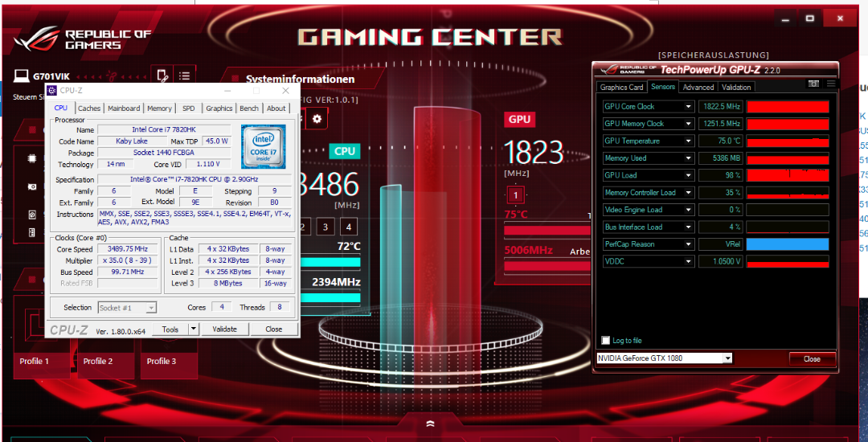
Task: Click the red GPU temperature bar under 75°C
Action: point(548,231)
